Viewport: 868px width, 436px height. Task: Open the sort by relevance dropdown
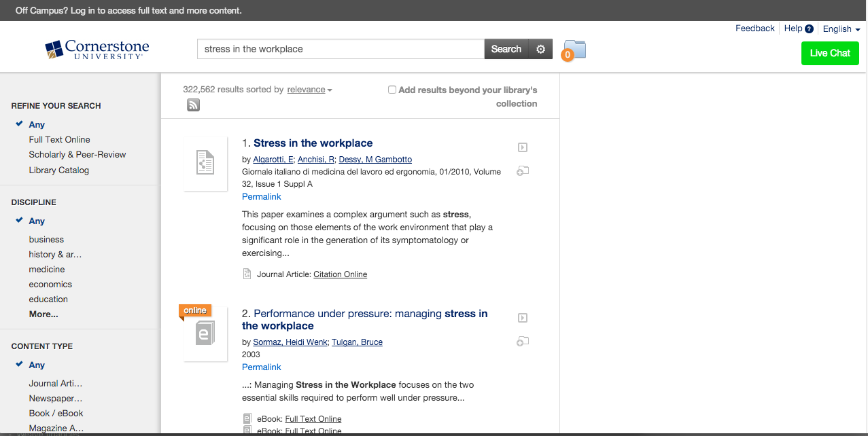click(309, 90)
